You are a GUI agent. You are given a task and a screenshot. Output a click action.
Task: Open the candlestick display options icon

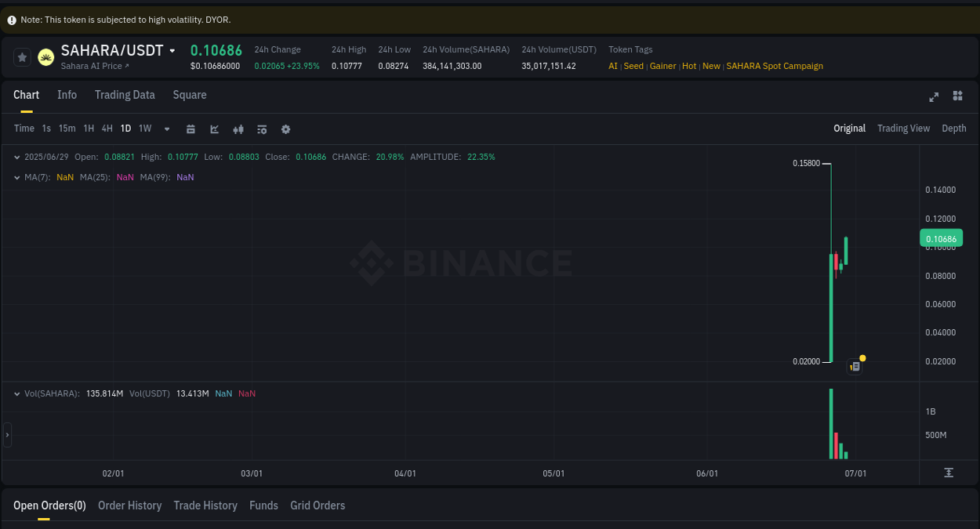point(238,129)
